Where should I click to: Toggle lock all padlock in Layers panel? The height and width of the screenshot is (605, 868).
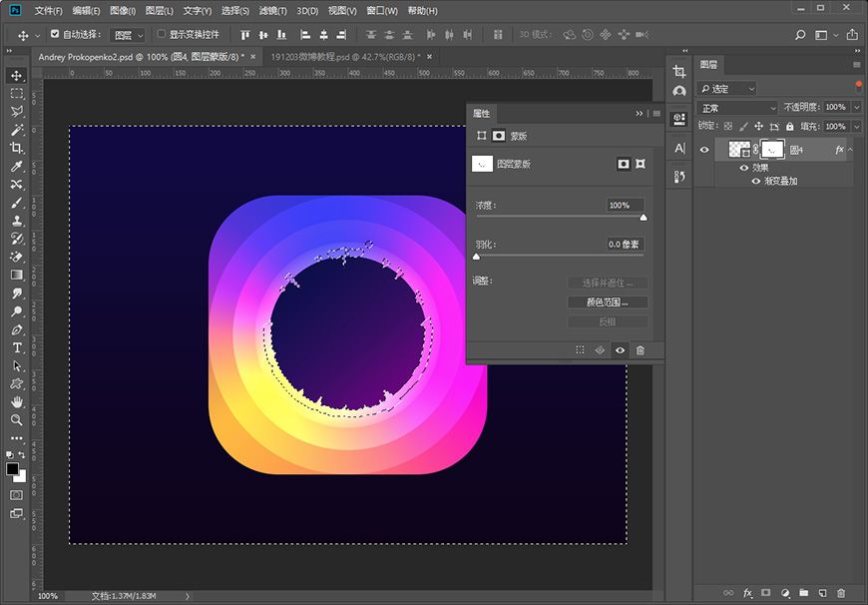[790, 127]
